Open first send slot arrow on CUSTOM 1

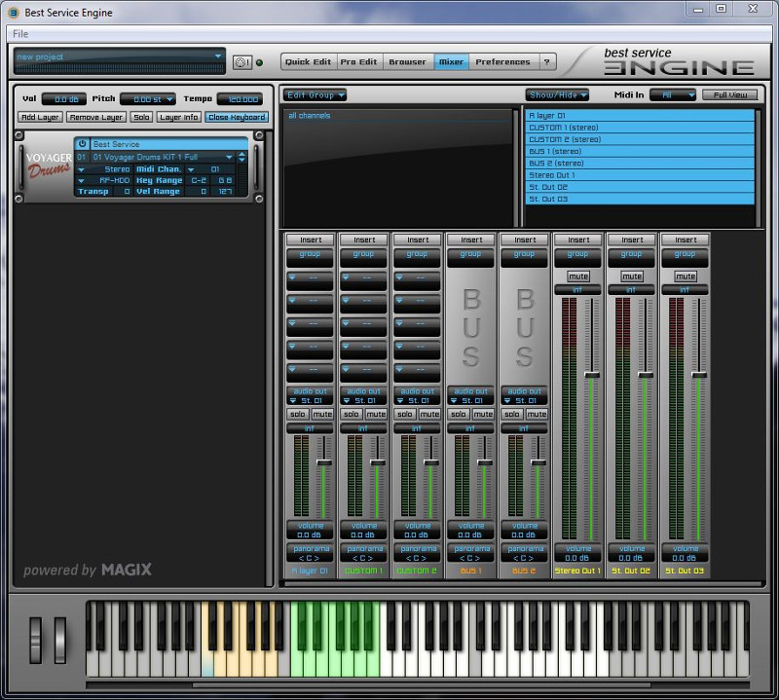click(x=346, y=276)
